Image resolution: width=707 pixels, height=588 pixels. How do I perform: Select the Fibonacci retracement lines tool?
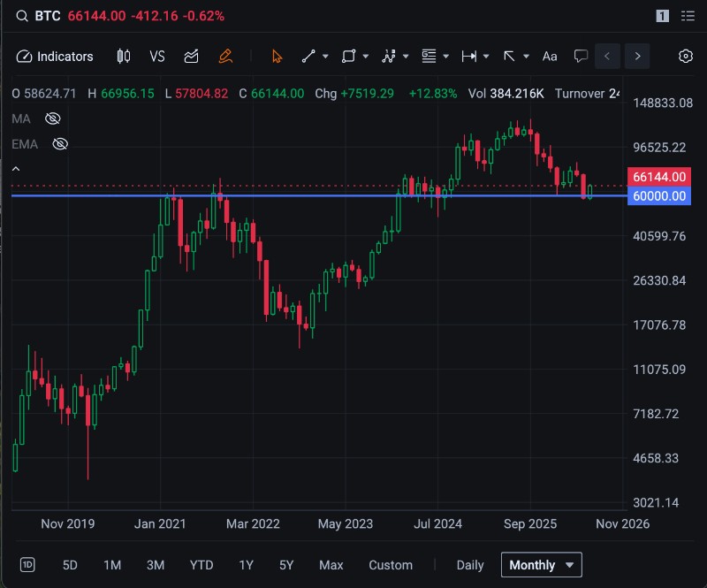tap(429, 57)
